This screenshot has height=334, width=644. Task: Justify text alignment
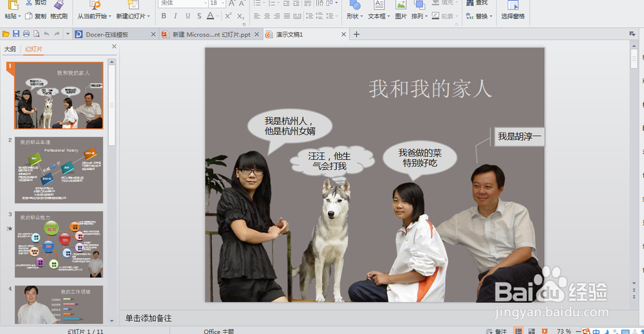pos(287,16)
